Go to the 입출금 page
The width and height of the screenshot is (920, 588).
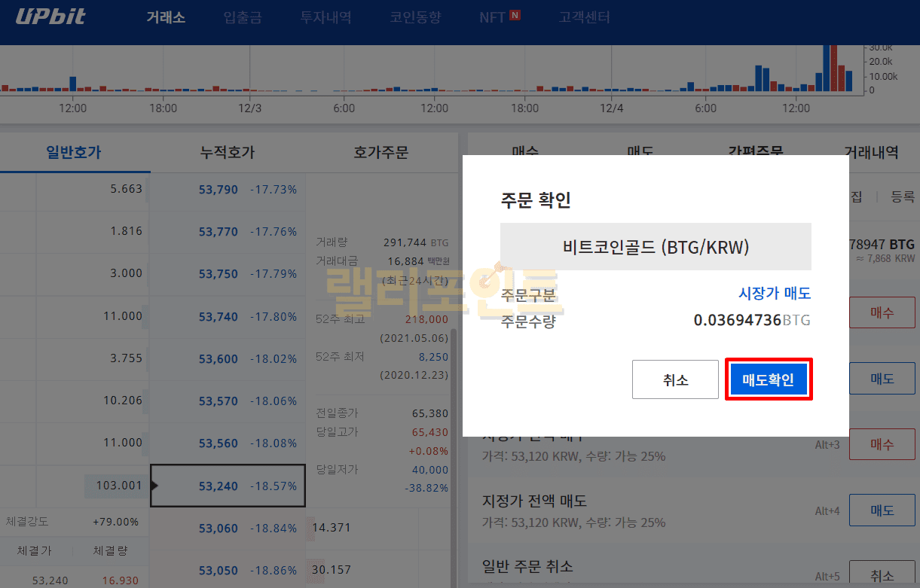pos(243,17)
